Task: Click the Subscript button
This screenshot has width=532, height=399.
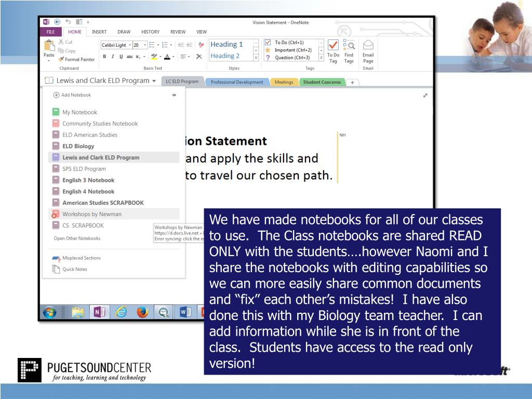Action: pyautogui.click(x=138, y=57)
